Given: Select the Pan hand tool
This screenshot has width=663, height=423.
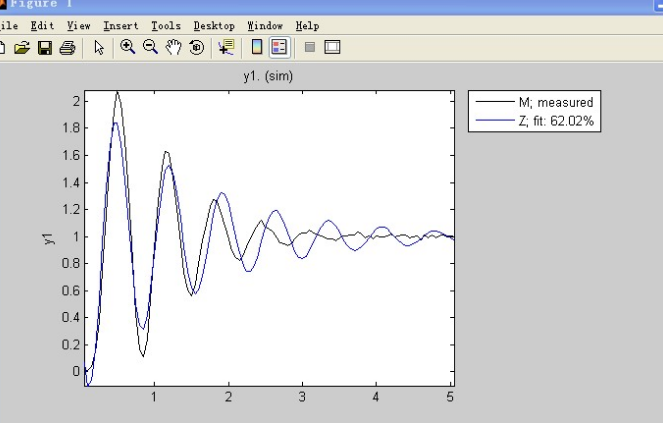Looking at the screenshot, I should point(173,47).
